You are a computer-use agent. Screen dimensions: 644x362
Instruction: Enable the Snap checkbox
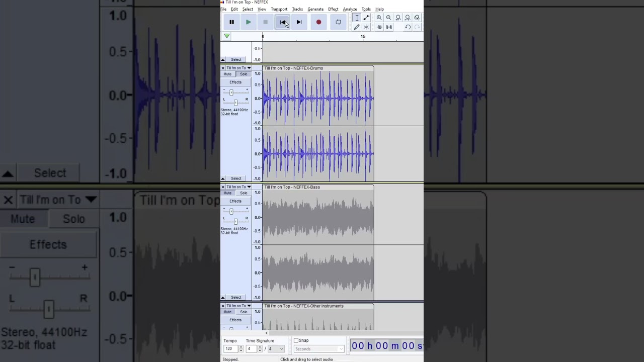[296, 340]
